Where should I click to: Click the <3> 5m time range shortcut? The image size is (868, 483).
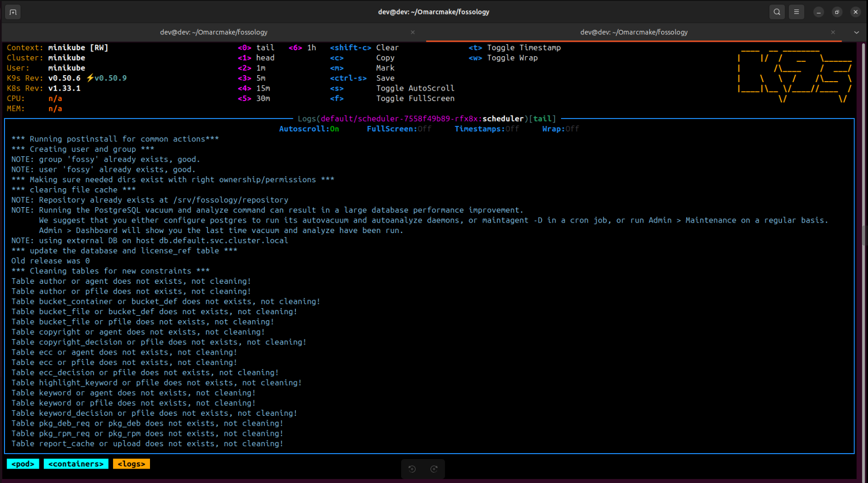pos(252,78)
